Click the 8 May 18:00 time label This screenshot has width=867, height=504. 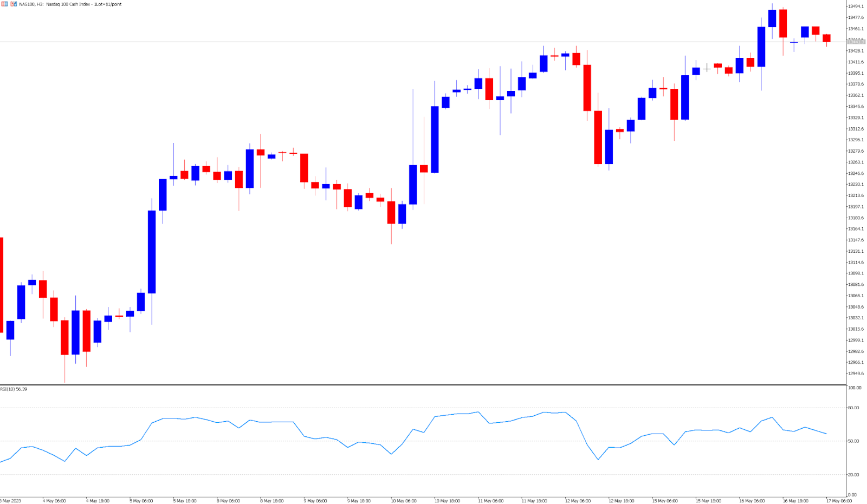(x=271, y=501)
